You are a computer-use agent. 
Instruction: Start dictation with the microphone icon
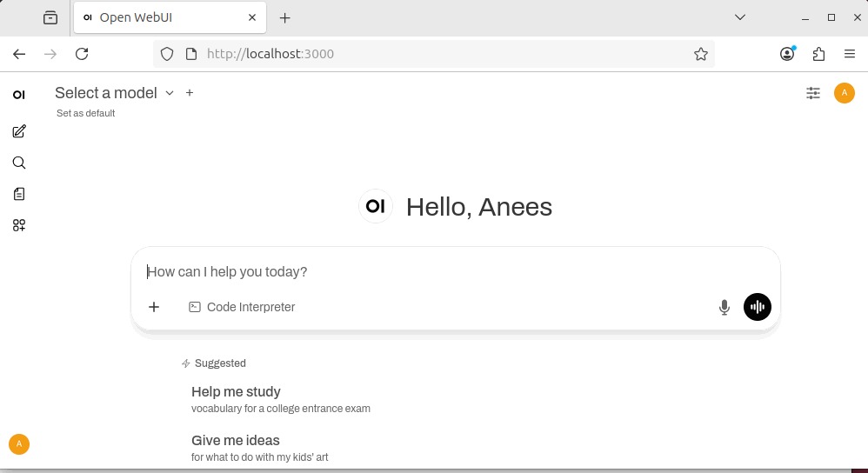point(724,307)
